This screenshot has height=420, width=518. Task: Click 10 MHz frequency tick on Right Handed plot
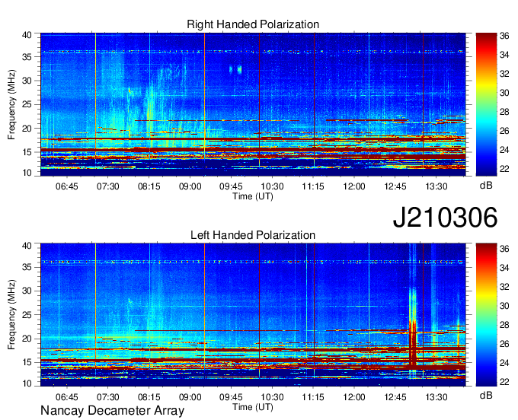(27, 173)
